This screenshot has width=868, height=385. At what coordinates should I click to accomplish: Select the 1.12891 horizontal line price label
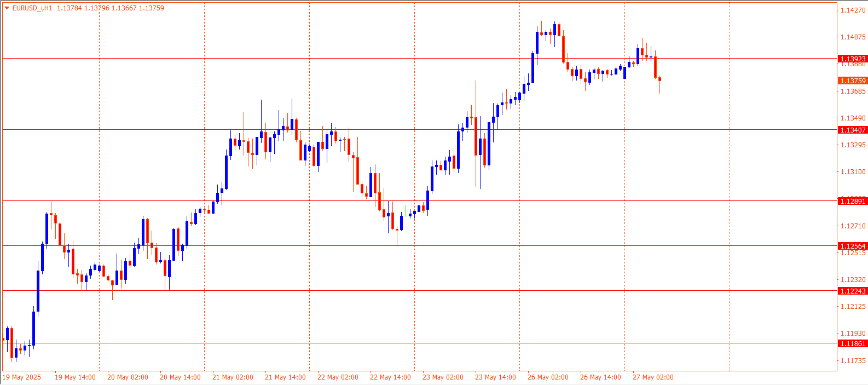[853, 201]
